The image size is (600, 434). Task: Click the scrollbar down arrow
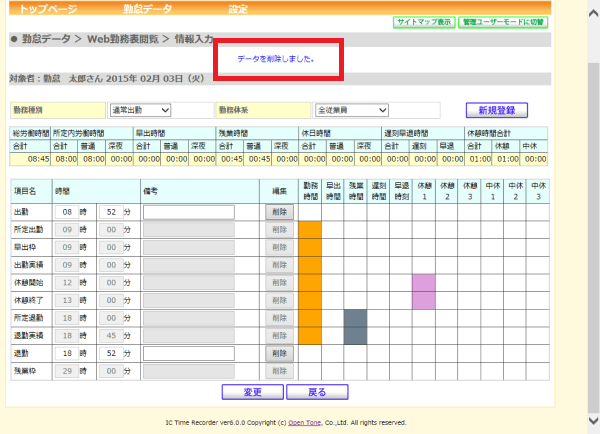pyautogui.click(x=593, y=421)
